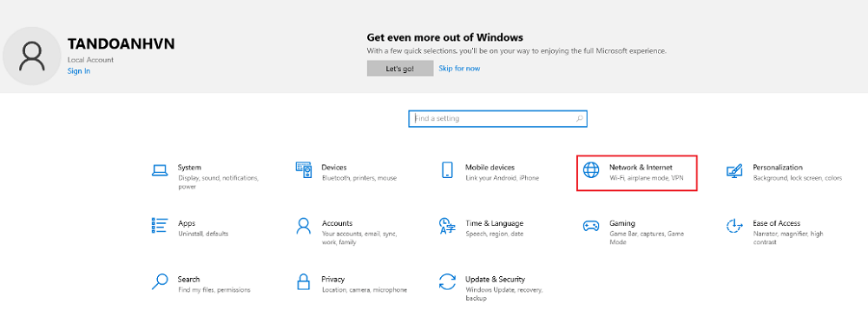The width and height of the screenshot is (868, 330).
Task: Select the Update & Security title
Action: 495,279
